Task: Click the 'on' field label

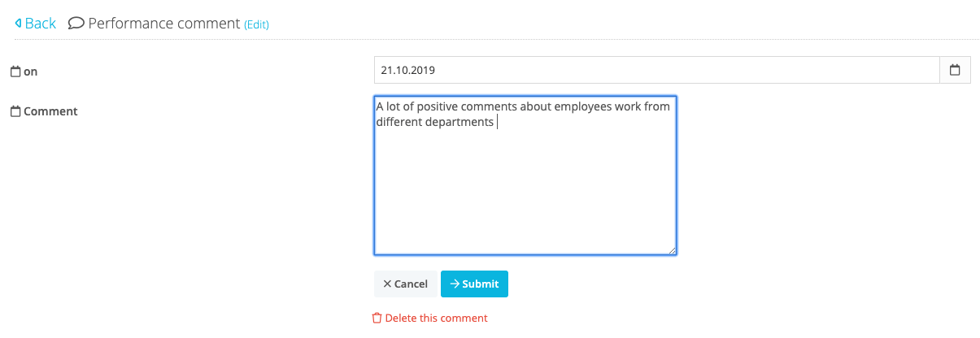Action: click(x=31, y=71)
